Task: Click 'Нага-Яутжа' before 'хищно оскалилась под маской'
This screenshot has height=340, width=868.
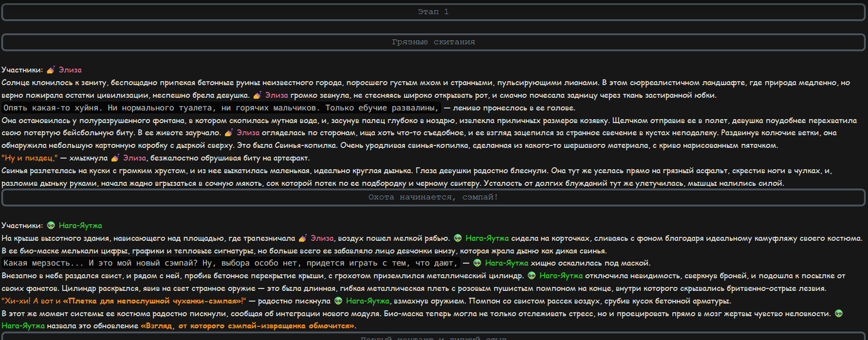Action: (x=507, y=263)
